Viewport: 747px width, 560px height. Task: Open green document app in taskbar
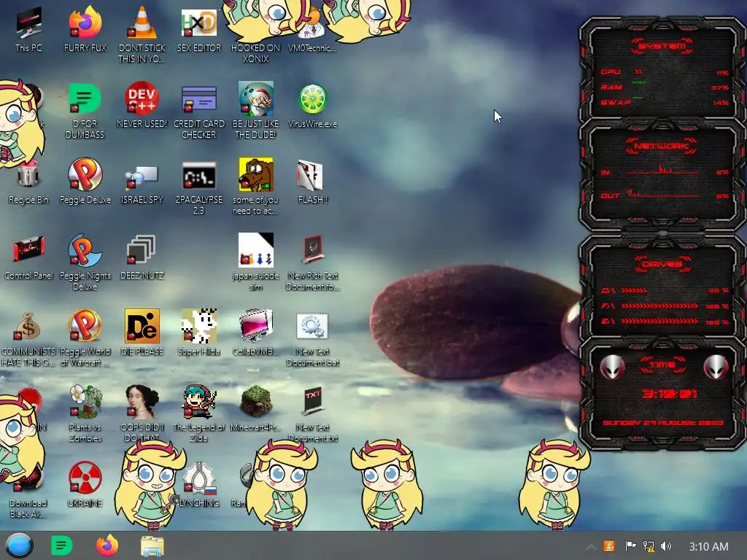click(x=61, y=545)
